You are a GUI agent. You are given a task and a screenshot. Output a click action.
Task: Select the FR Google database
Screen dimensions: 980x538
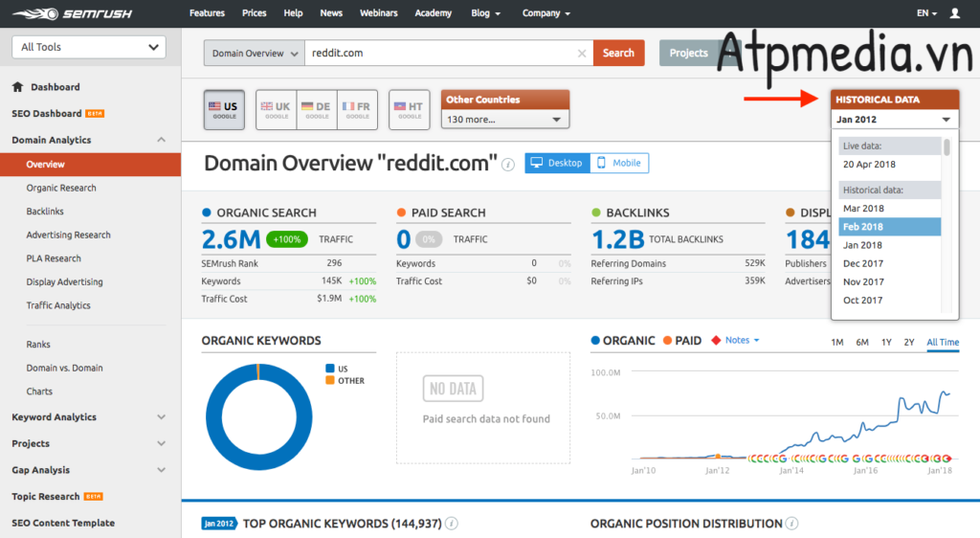pos(358,110)
